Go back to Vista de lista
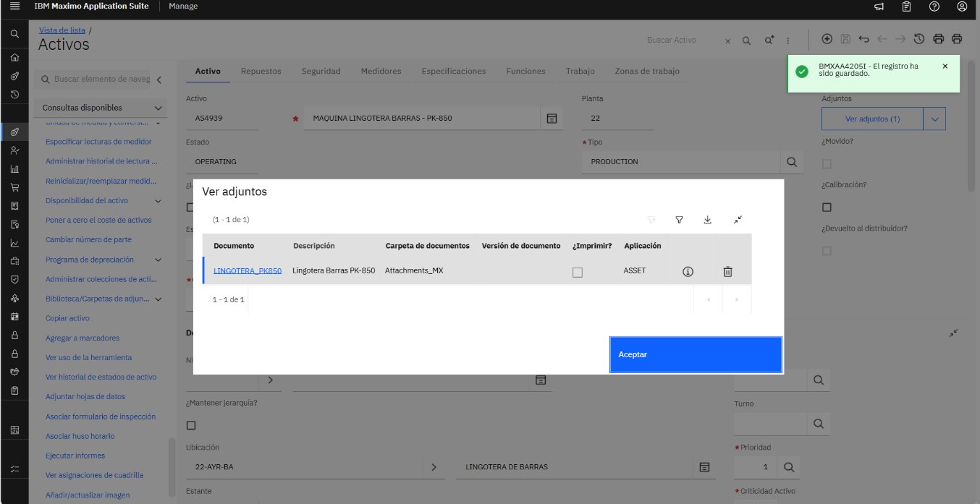The width and height of the screenshot is (980, 504). 62,30
